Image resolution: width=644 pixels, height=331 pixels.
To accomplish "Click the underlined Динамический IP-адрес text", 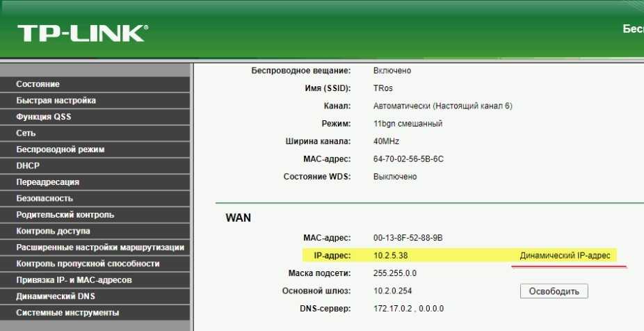I will [565, 256].
